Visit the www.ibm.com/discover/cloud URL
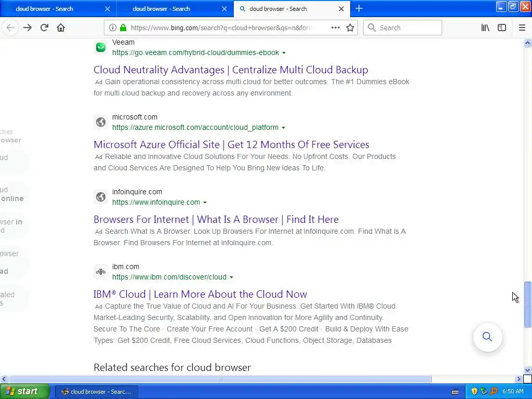 pos(169,277)
